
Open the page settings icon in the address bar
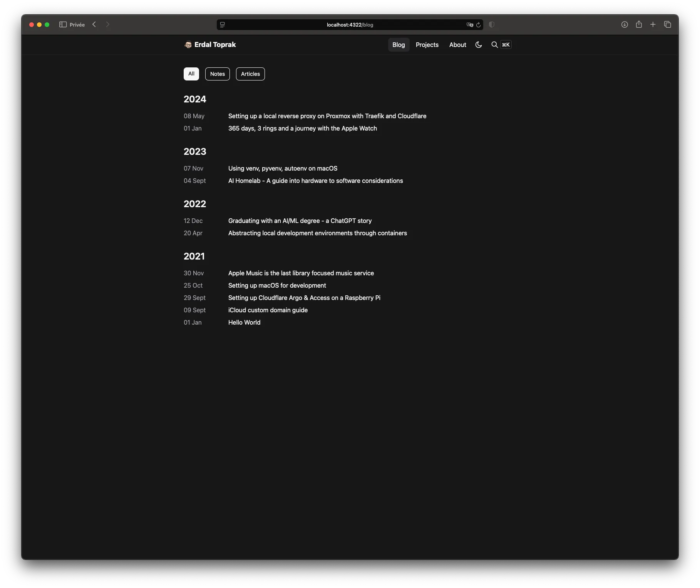click(x=223, y=25)
